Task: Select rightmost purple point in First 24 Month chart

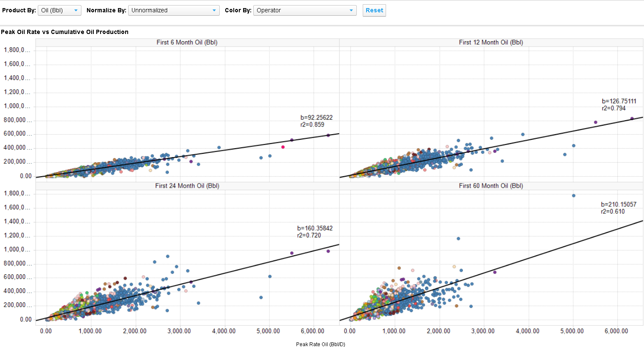Action: click(x=328, y=251)
